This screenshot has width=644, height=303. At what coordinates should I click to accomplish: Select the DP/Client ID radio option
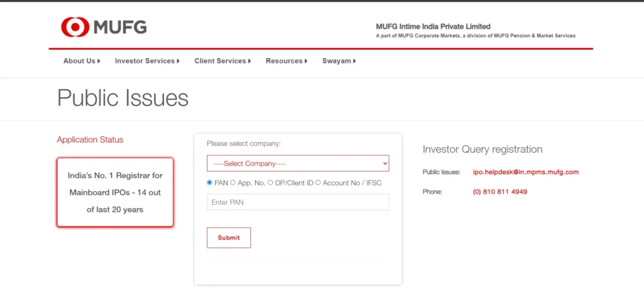[270, 183]
